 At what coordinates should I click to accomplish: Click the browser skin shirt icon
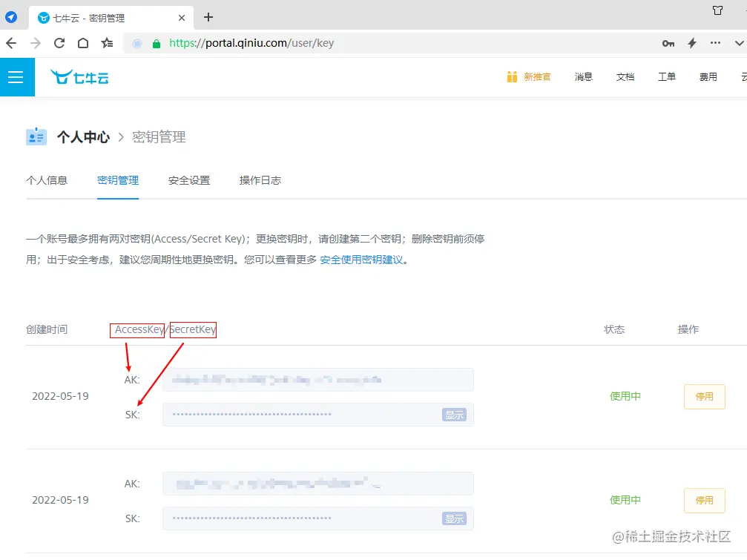[x=717, y=10]
